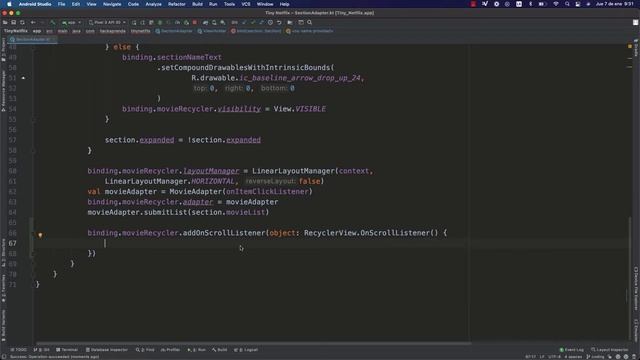The image size is (640, 360).
Task: Collapse fold marker at line 68
Action: 33,253
